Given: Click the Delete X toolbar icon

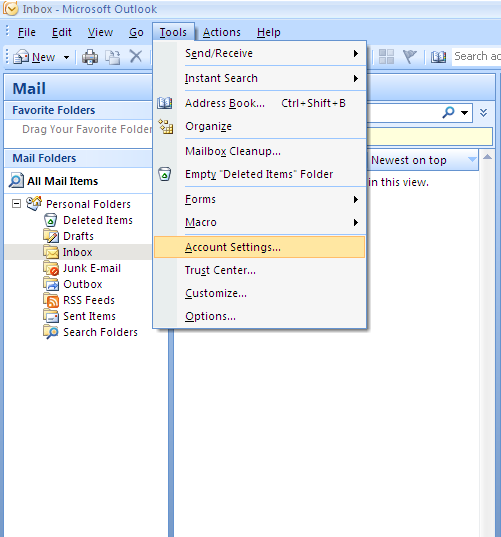Looking at the screenshot, I should 136,56.
